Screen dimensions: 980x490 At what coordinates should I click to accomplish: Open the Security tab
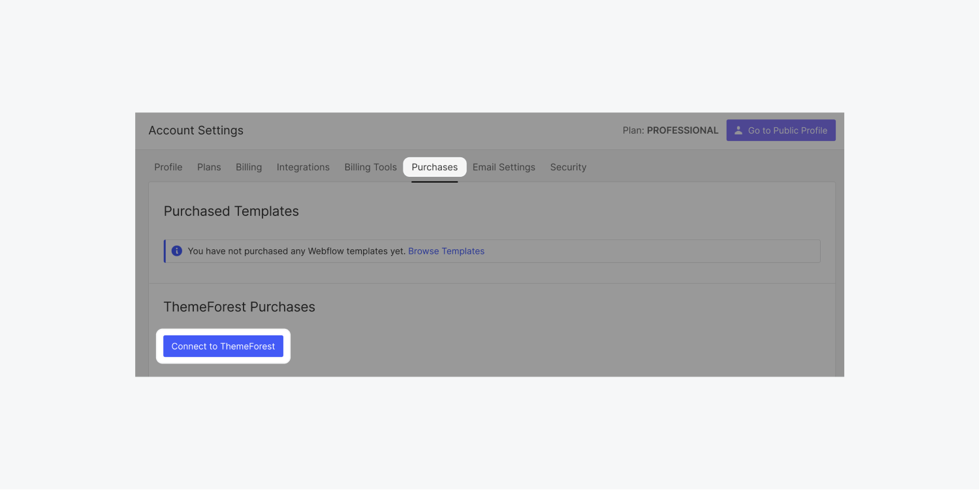point(568,167)
